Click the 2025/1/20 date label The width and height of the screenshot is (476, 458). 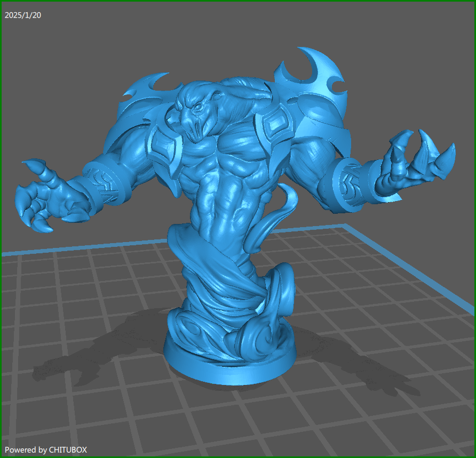coord(23,15)
